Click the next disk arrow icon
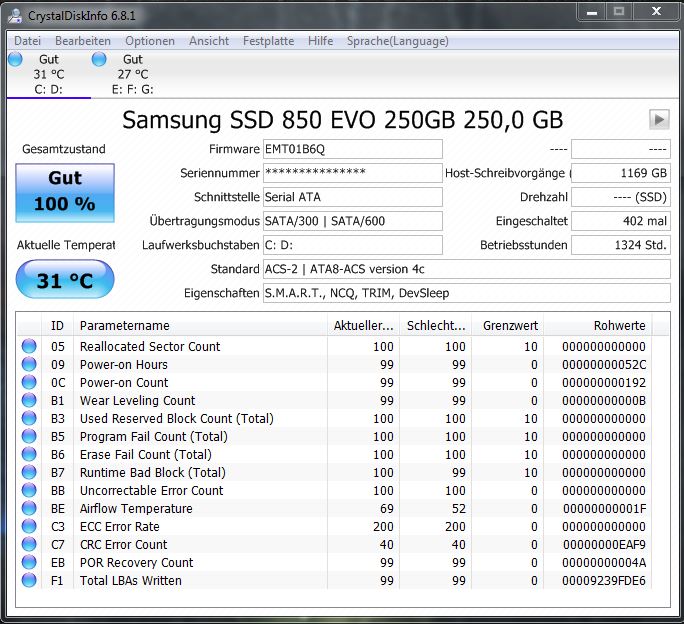The image size is (684, 624). [659, 119]
